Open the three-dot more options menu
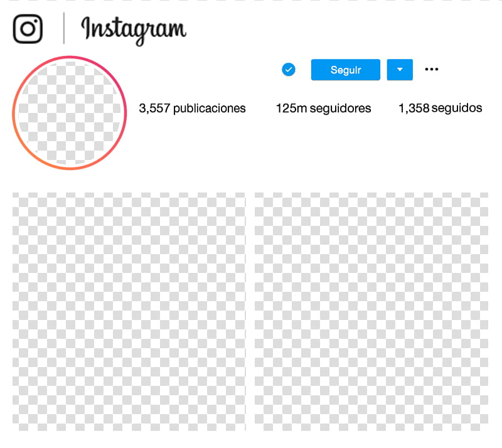 [x=431, y=69]
